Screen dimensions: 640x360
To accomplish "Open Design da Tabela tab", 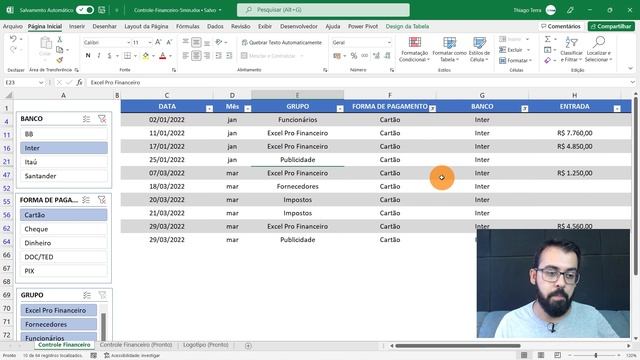I will pos(407,26).
